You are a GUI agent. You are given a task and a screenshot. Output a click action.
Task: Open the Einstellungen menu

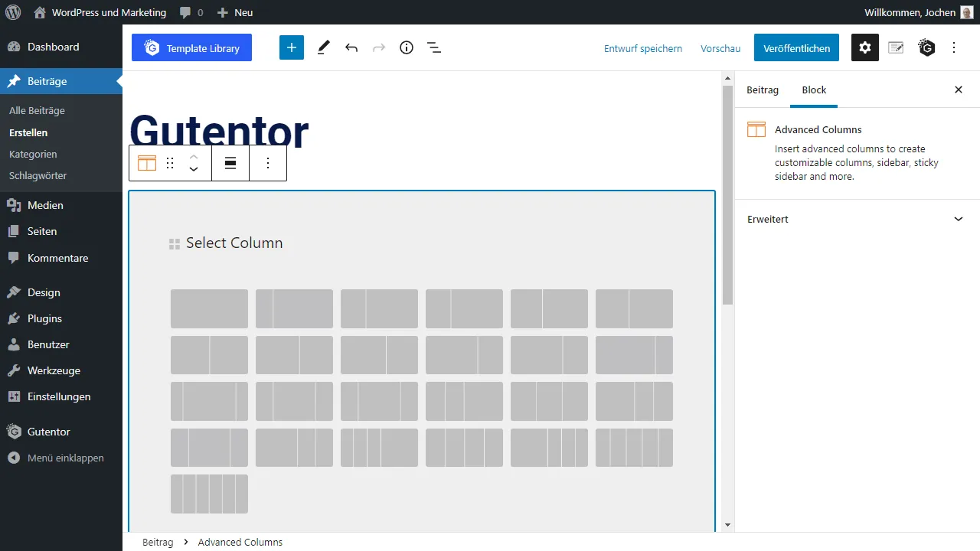point(61,396)
